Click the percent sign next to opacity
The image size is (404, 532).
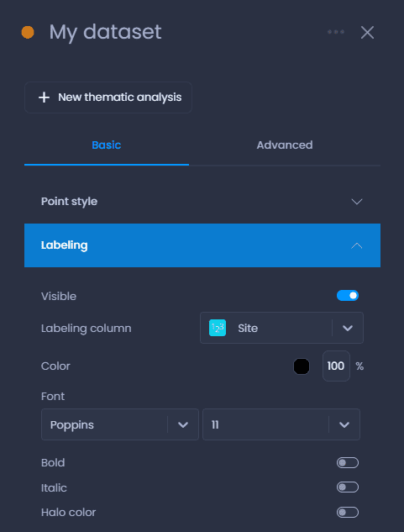pos(359,366)
